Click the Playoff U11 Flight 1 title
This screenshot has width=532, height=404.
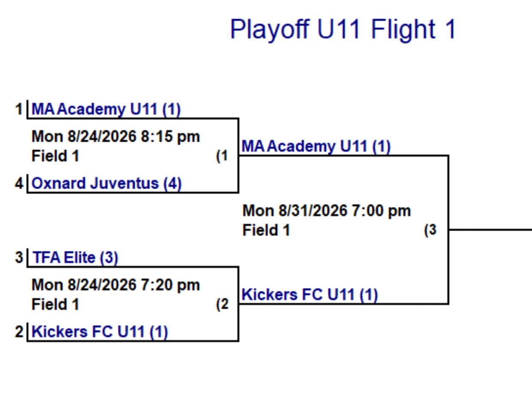pos(343,30)
